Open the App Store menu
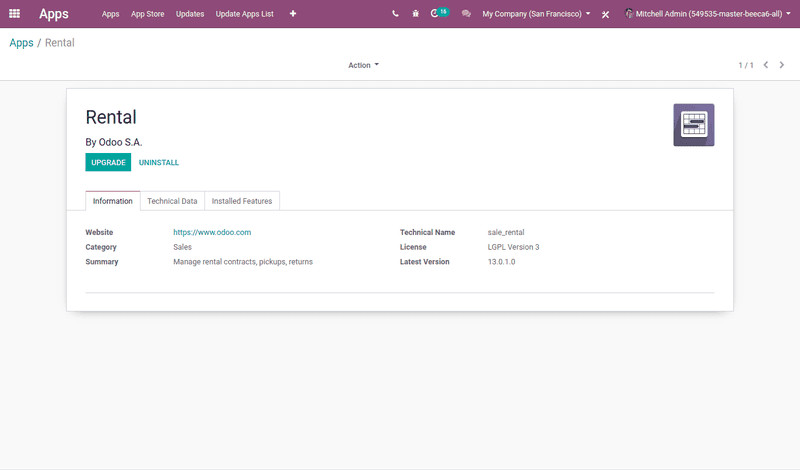Screen dimensions: 800x470 coord(147,14)
